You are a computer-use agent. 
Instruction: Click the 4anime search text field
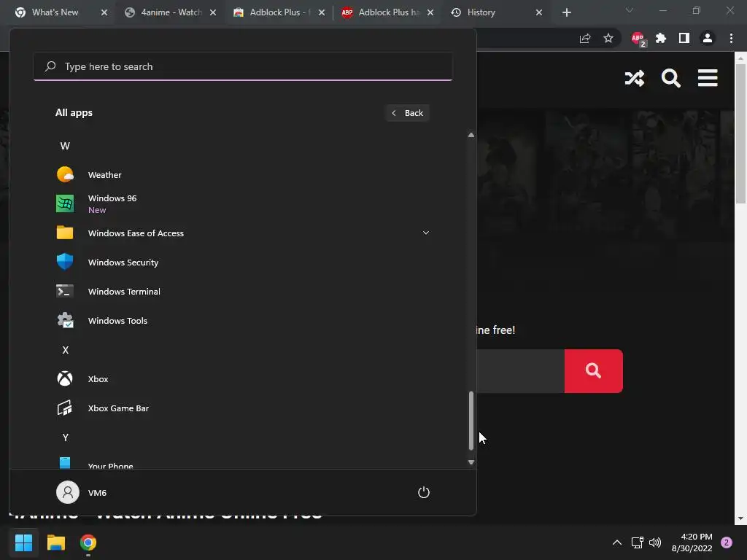point(520,371)
